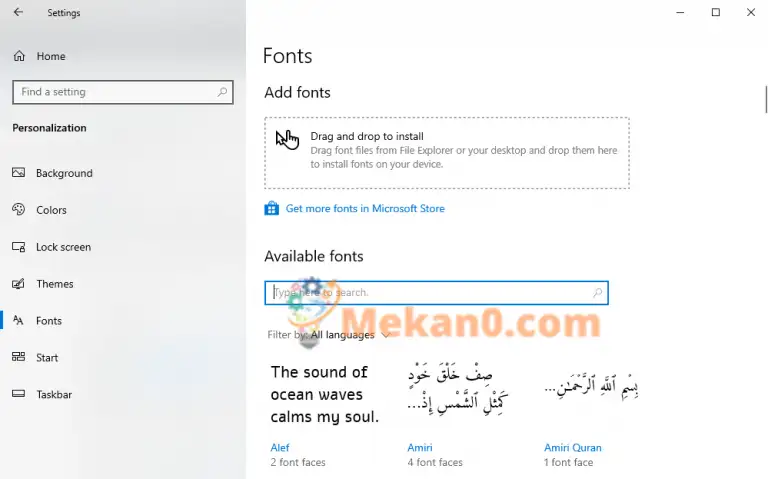Open Home via the house icon

pyautogui.click(x=19, y=56)
